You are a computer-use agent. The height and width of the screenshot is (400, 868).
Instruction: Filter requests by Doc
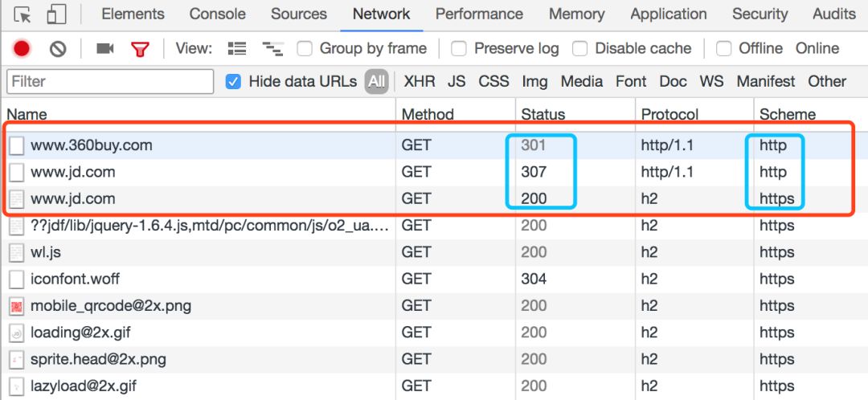(674, 82)
